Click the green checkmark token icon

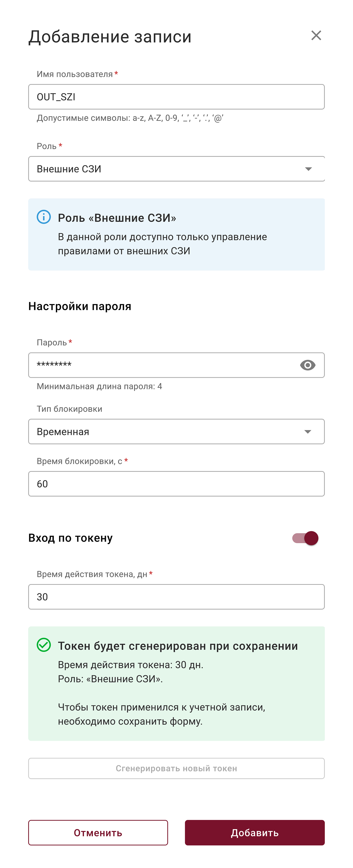(x=44, y=645)
